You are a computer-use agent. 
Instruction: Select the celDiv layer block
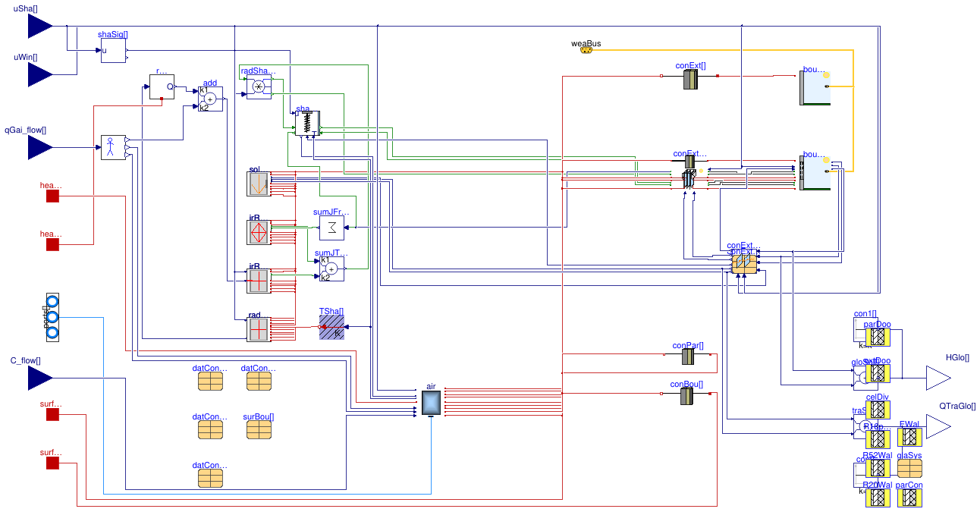(878, 410)
